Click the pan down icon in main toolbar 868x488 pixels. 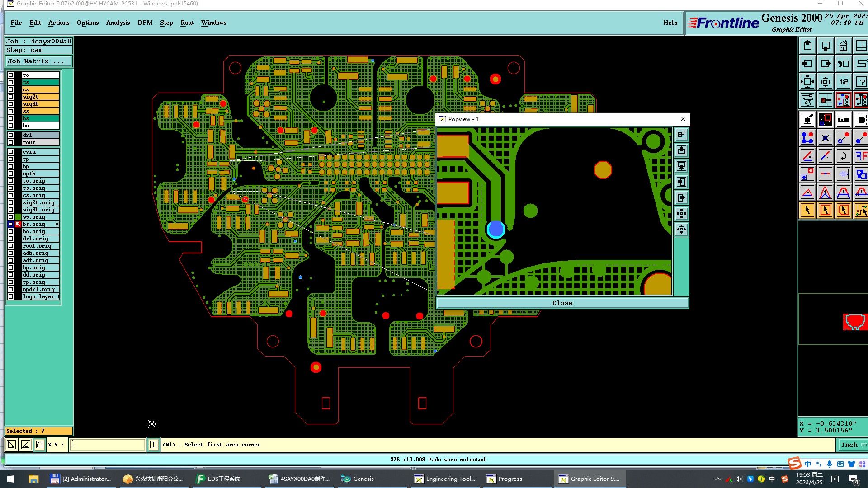pyautogui.click(x=826, y=46)
